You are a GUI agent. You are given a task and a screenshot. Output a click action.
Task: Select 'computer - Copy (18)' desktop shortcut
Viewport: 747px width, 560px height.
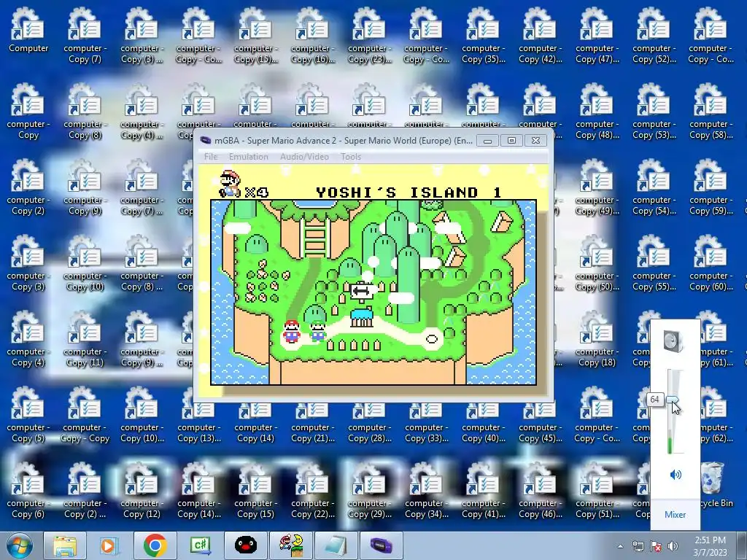[x=597, y=338]
